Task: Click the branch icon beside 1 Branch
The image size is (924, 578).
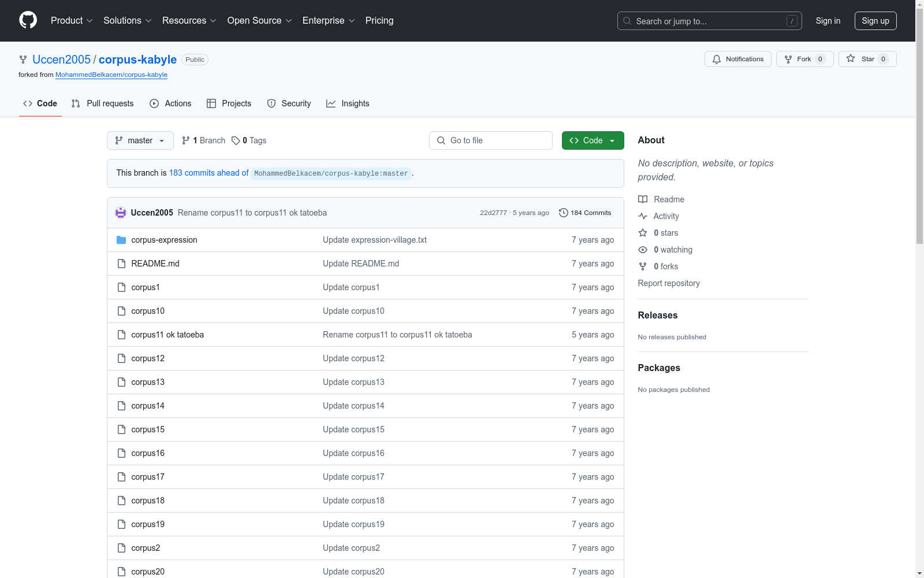Action: pyautogui.click(x=185, y=140)
